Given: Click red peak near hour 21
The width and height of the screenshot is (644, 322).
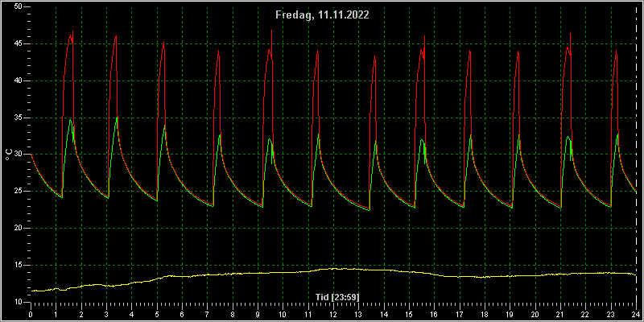Looking at the screenshot, I should pos(570,34).
